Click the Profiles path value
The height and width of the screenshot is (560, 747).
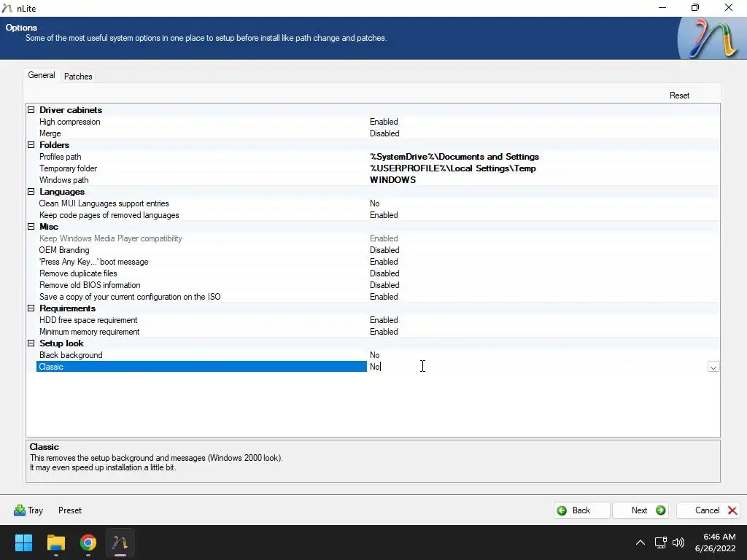pos(454,157)
